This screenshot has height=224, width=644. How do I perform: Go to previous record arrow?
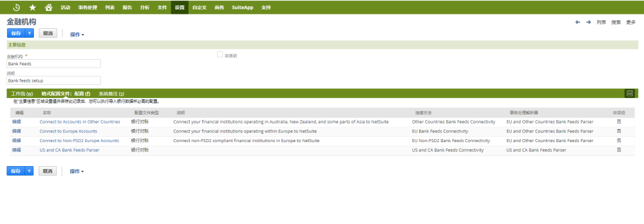(x=577, y=22)
